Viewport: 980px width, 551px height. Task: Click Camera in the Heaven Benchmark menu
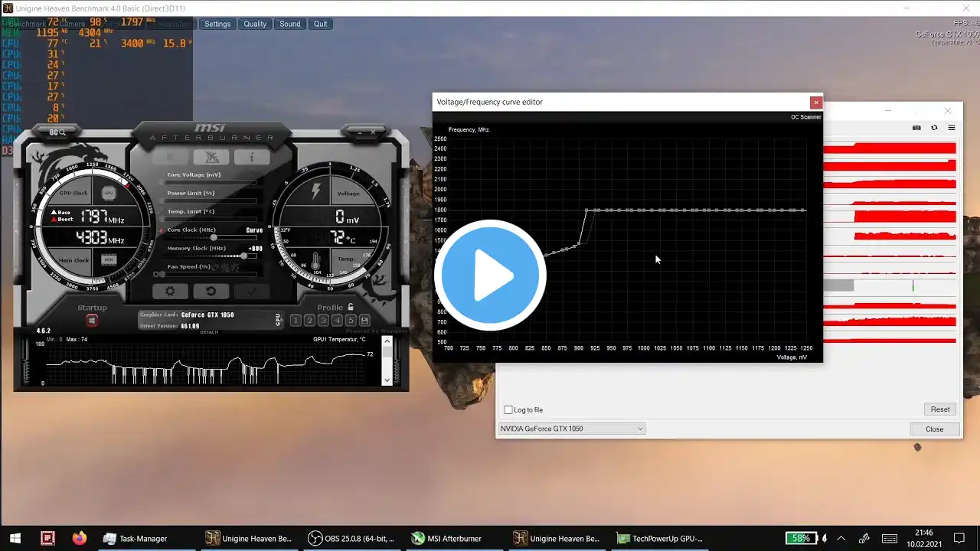click(x=71, y=24)
